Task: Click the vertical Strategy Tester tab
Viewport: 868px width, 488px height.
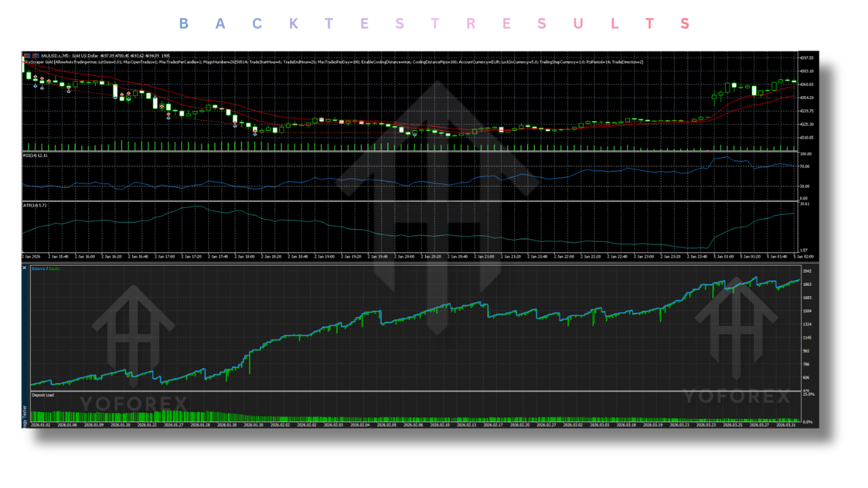Action: 25,413
